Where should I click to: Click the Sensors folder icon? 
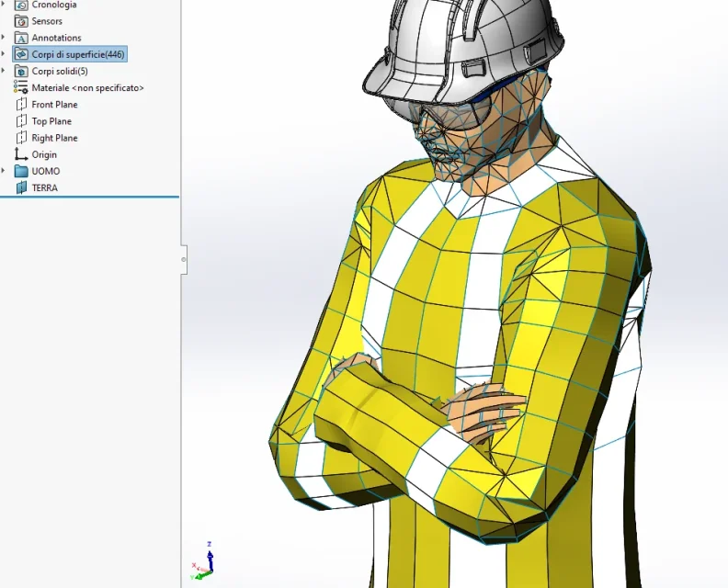pos(21,21)
